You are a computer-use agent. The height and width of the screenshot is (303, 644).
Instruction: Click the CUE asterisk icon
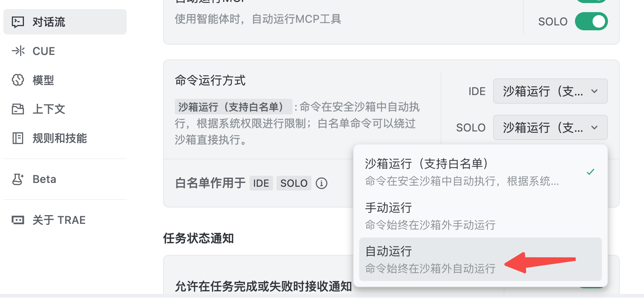[x=18, y=51]
